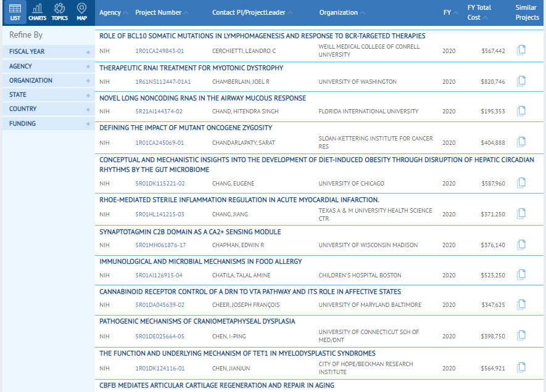View similar projects for Chang, Eugene row
This screenshot has height=392, width=546.
tap(521, 182)
